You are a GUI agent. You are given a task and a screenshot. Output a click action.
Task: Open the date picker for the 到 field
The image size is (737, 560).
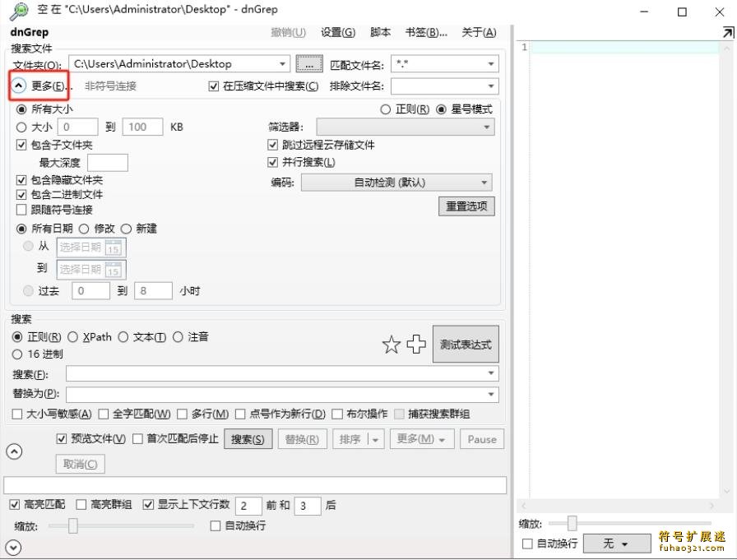pyautogui.click(x=114, y=269)
